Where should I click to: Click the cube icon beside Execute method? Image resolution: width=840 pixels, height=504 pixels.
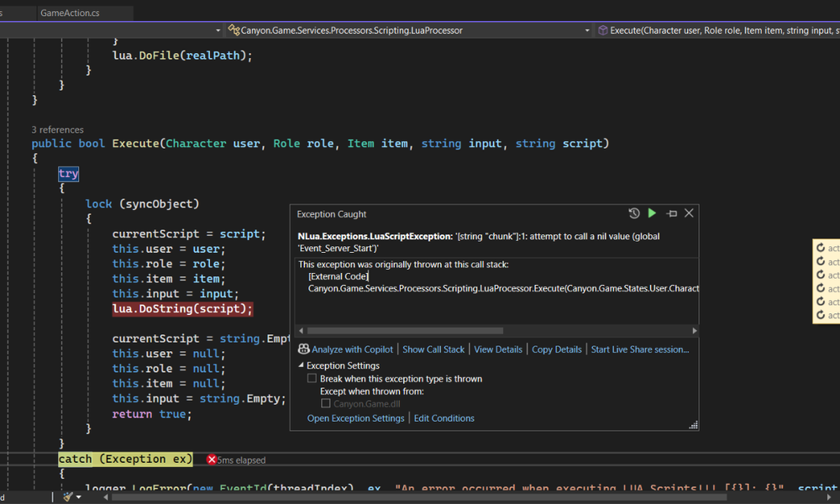[x=602, y=30]
